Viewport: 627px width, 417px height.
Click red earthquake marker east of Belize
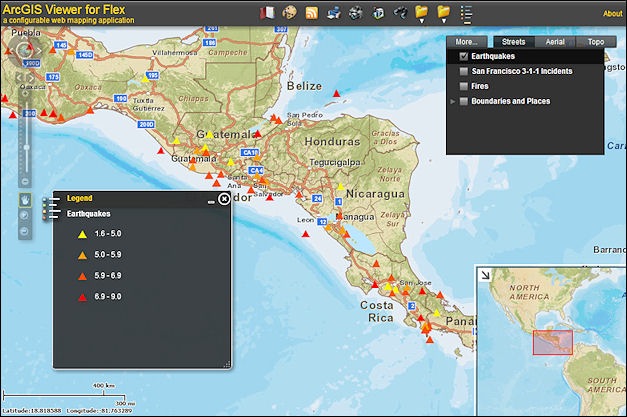pyautogui.click(x=337, y=94)
